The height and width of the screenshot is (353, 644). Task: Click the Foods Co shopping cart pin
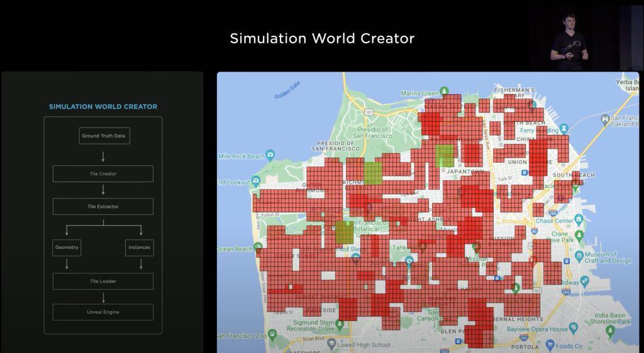tap(550, 345)
